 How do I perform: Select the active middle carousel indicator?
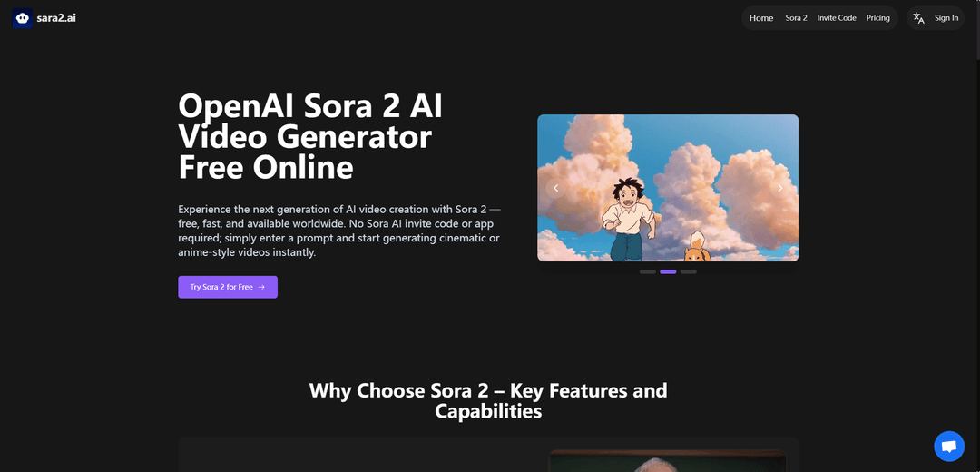point(668,272)
